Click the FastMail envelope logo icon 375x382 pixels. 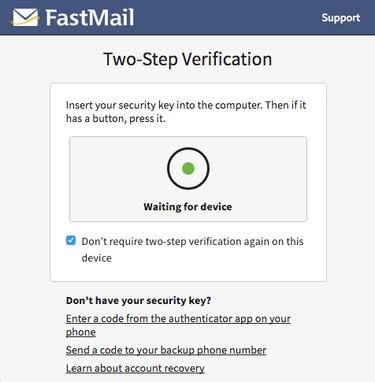pyautogui.click(x=25, y=17)
